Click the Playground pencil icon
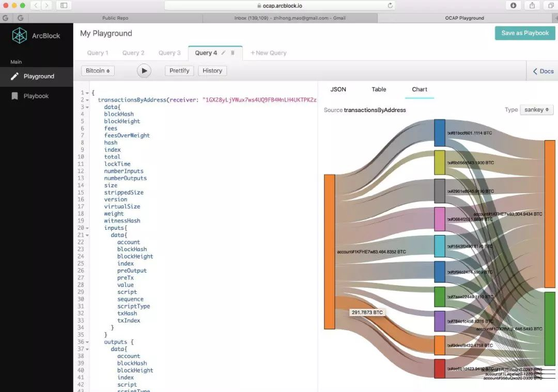 coord(14,76)
